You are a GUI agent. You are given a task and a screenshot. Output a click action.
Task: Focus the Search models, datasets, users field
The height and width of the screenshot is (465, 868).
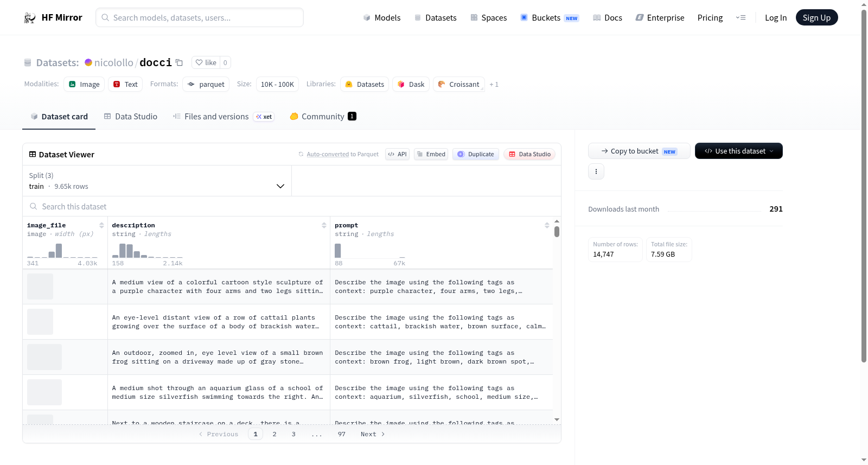click(200, 17)
